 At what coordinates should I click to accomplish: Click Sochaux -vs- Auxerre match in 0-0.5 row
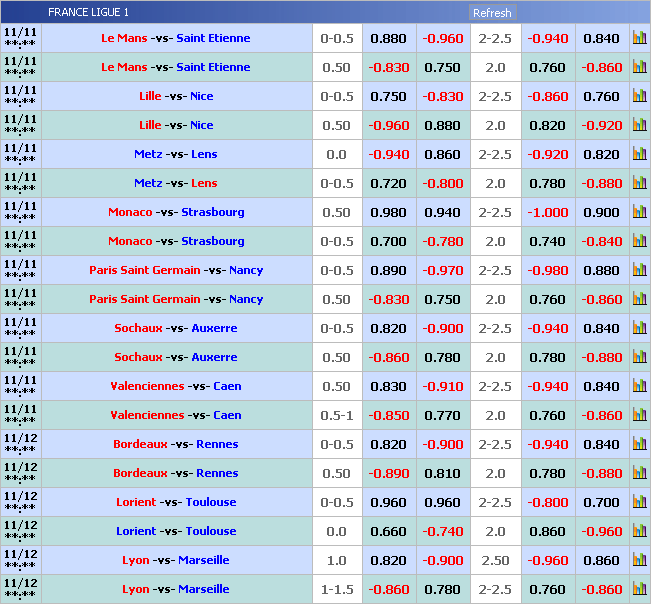176,329
